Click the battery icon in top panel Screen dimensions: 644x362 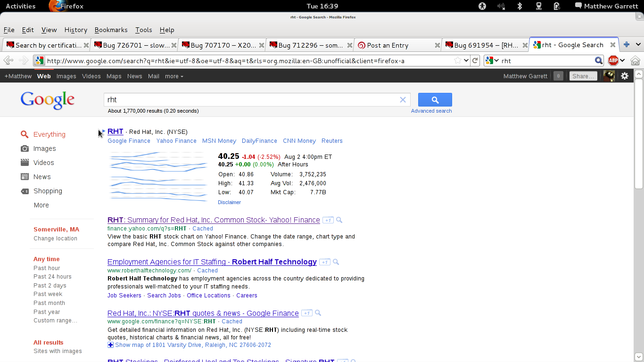coord(557,6)
